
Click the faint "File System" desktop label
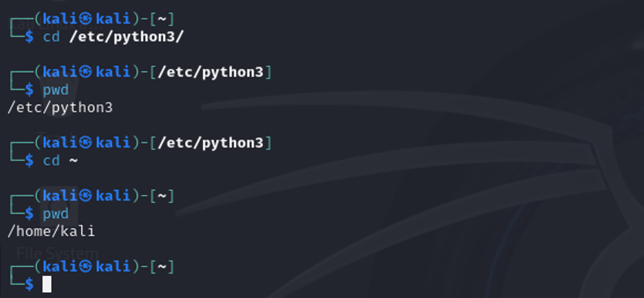[x=57, y=253]
